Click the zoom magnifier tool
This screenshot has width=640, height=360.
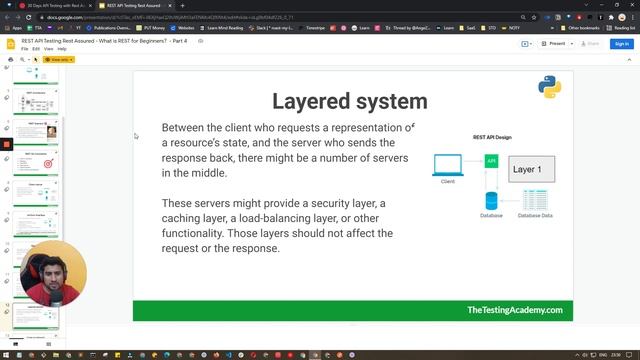22,60
